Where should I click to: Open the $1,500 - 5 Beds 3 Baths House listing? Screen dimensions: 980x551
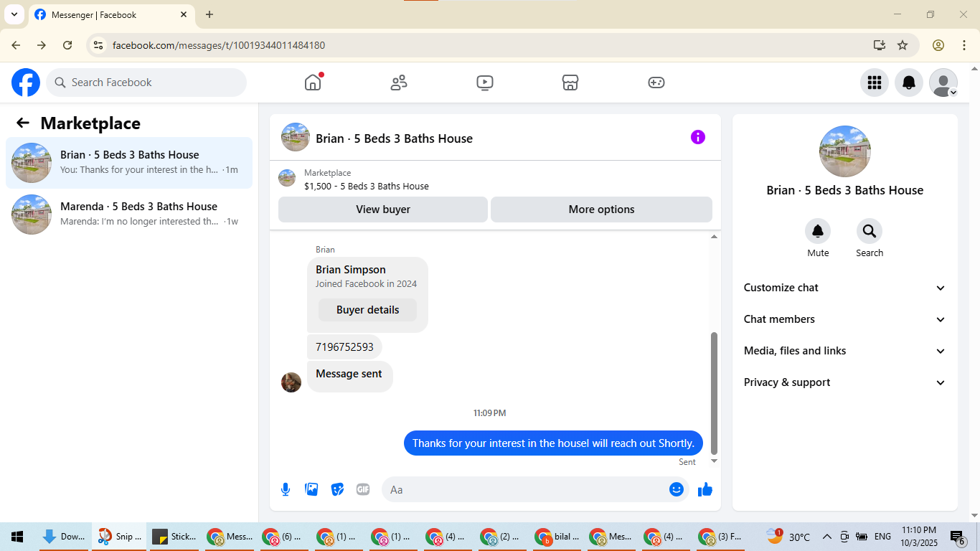pyautogui.click(x=367, y=186)
